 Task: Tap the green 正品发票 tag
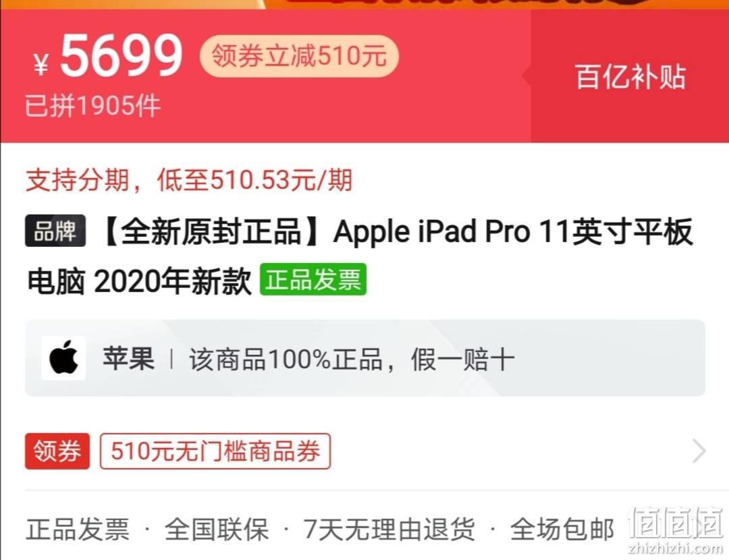tap(313, 279)
